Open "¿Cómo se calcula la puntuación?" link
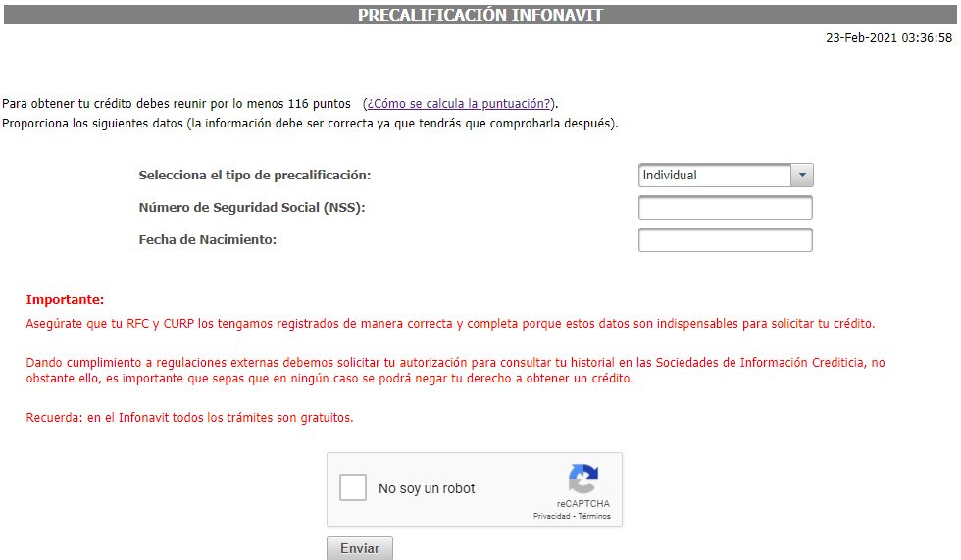Viewport: 961px width, 560px height. [x=459, y=104]
